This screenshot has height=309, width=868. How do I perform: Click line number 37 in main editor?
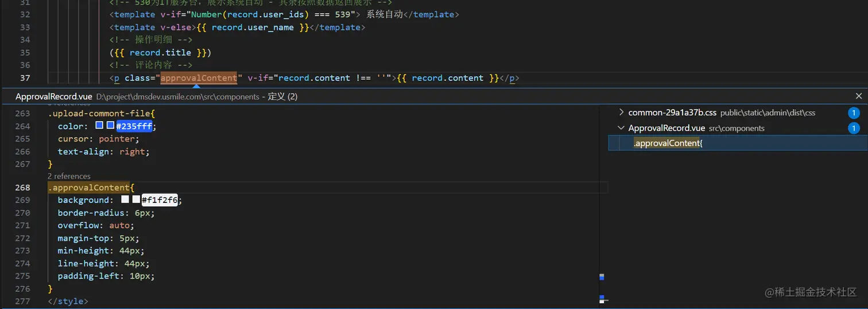(25, 78)
